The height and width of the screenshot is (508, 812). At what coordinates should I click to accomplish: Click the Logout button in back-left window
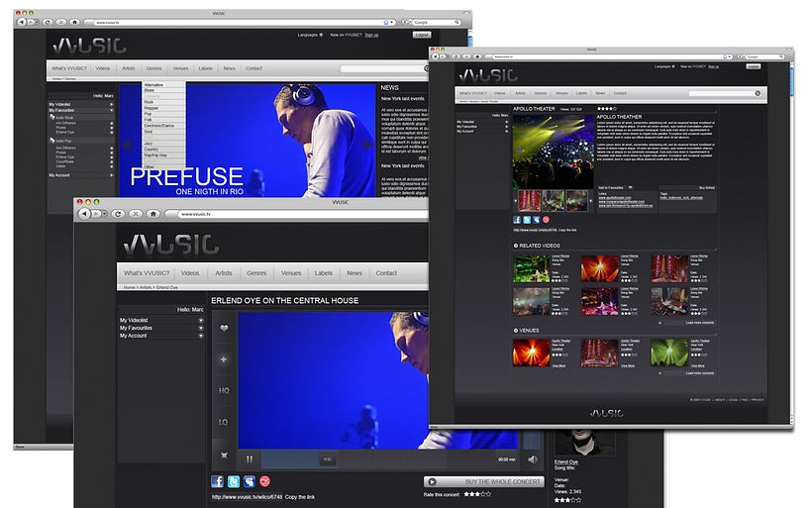pos(422,35)
